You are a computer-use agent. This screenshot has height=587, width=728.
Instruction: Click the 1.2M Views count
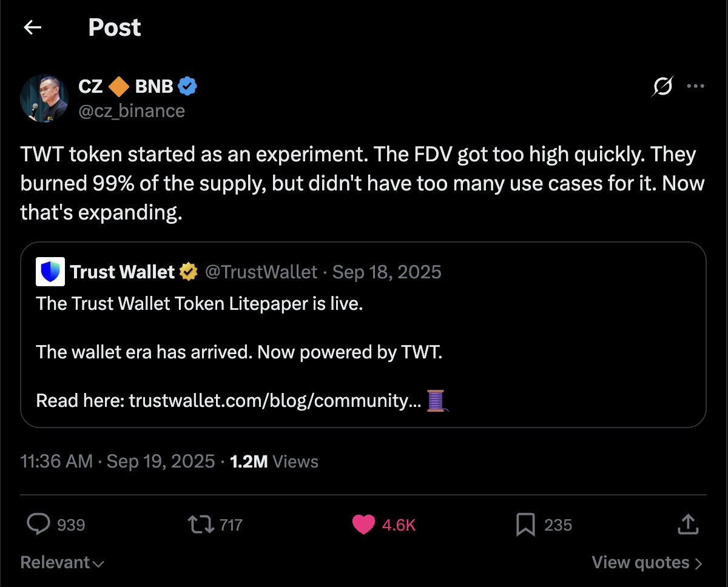(274, 461)
